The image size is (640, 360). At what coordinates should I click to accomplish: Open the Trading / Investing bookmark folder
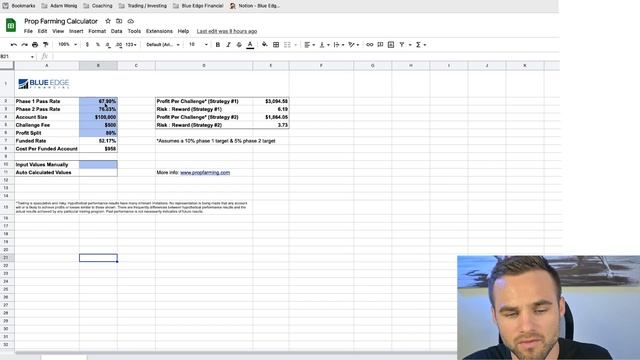point(143,6)
